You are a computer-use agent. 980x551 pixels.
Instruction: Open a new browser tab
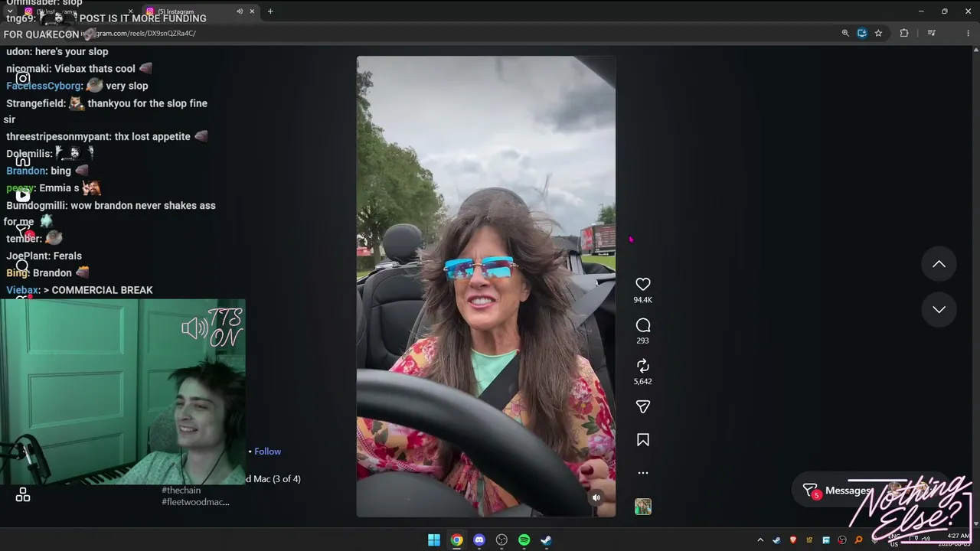(270, 11)
